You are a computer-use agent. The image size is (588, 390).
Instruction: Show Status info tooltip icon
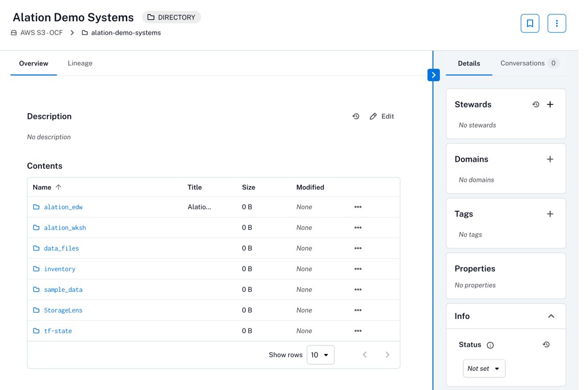490,345
